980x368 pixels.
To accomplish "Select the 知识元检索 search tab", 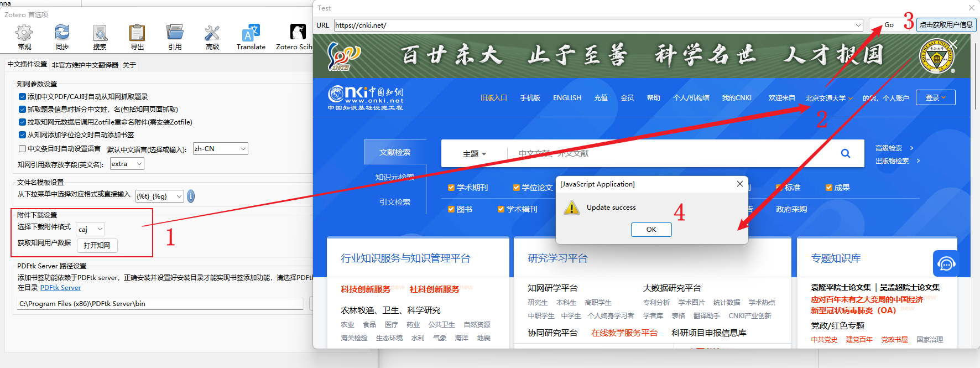I will click(x=395, y=177).
